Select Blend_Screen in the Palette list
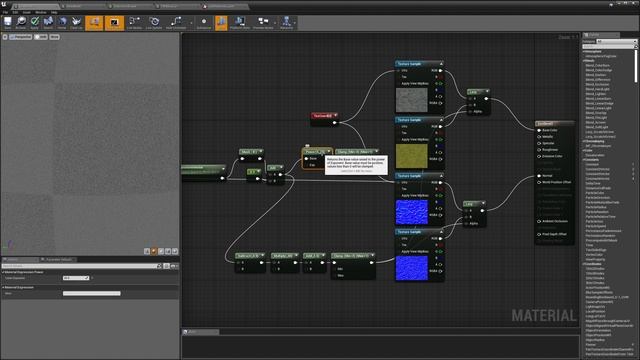Screen dimensions: 640x360 (596, 122)
